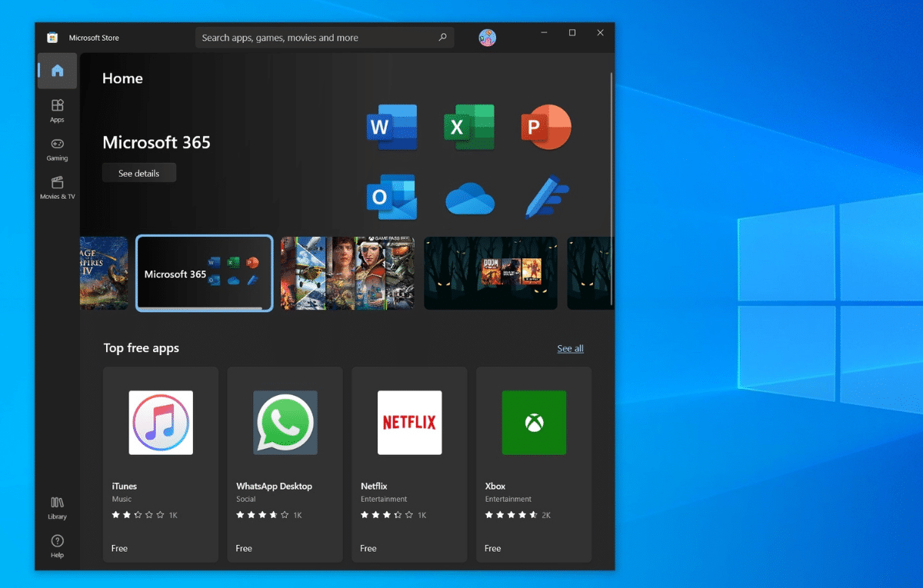Click Entertainment category under Netflix

click(384, 499)
